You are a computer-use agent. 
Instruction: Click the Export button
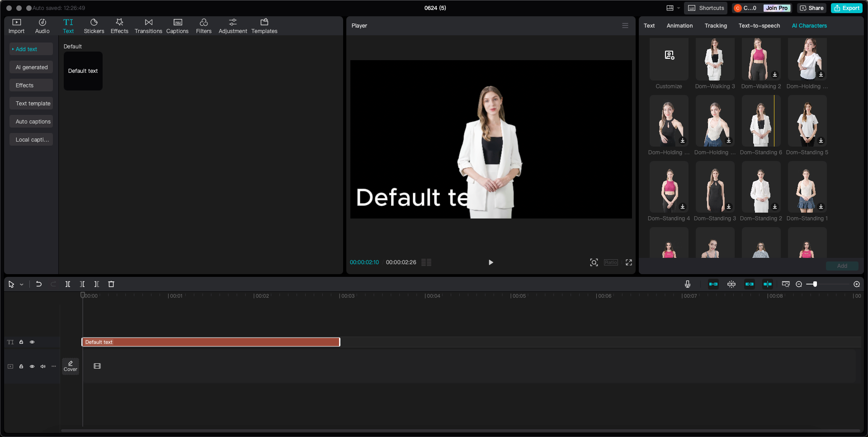click(846, 8)
